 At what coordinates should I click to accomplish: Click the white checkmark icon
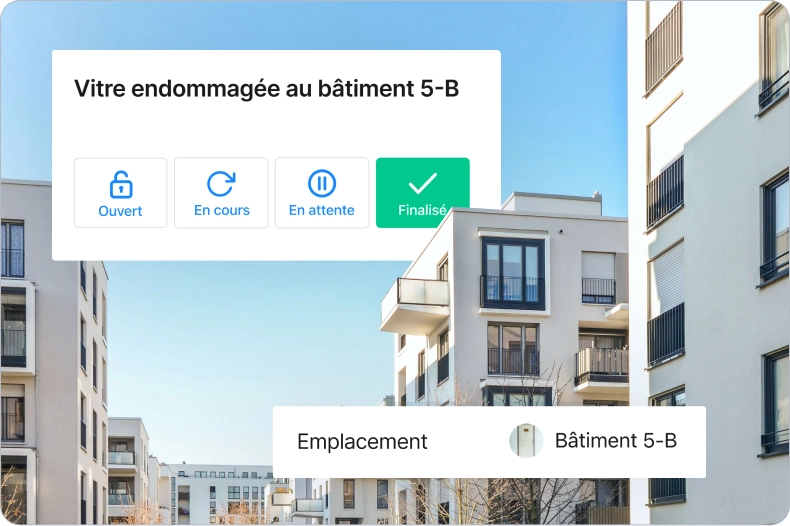click(x=422, y=183)
